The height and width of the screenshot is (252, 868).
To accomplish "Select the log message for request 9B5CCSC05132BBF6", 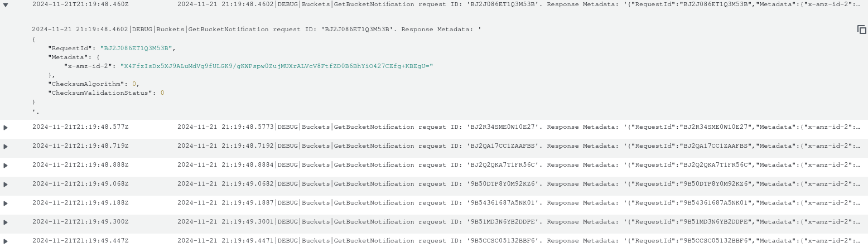I will 522,241.
